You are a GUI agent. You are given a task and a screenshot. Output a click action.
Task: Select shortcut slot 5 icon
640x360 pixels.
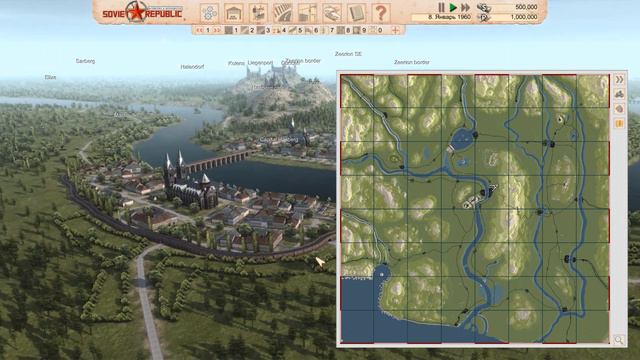coord(293,30)
